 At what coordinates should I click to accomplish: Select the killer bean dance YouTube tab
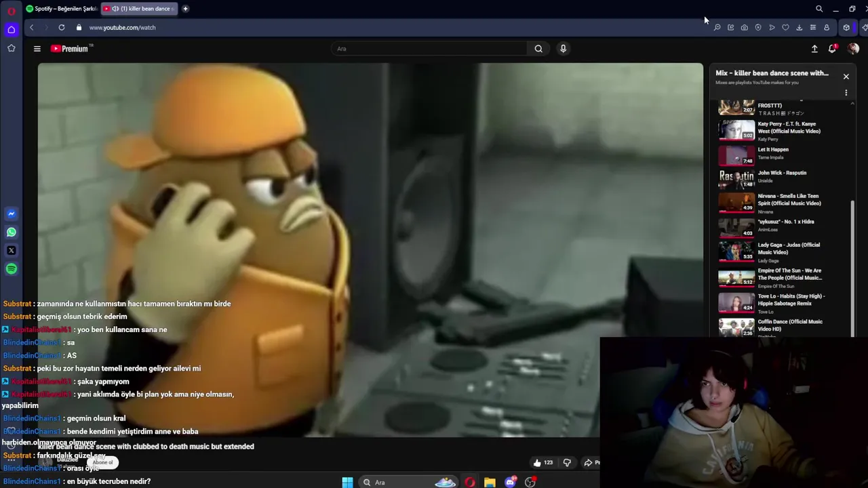[x=139, y=9]
